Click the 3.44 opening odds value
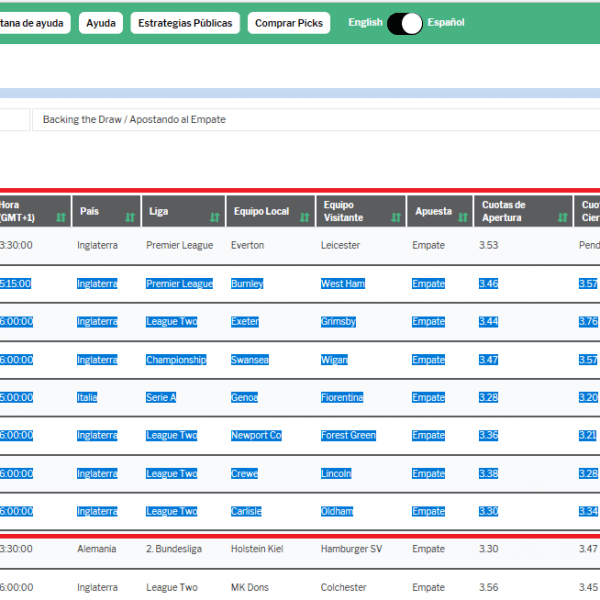This screenshot has height=600, width=600. [x=489, y=321]
